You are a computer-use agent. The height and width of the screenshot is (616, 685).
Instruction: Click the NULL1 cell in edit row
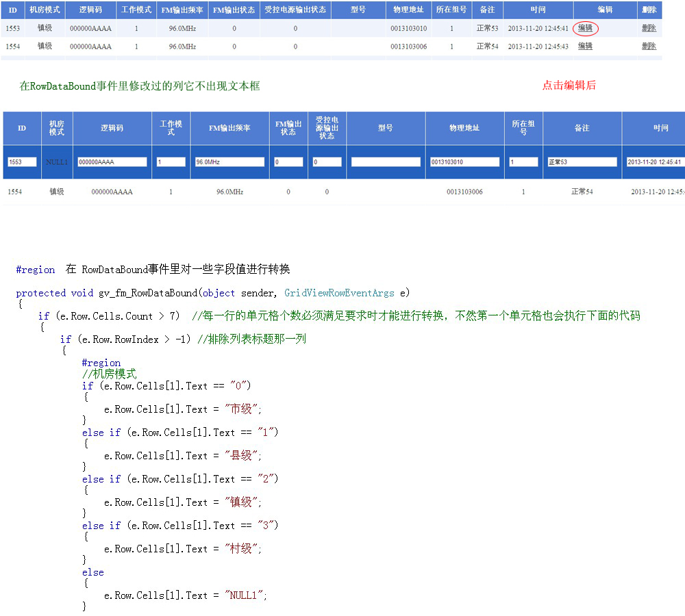[56, 162]
